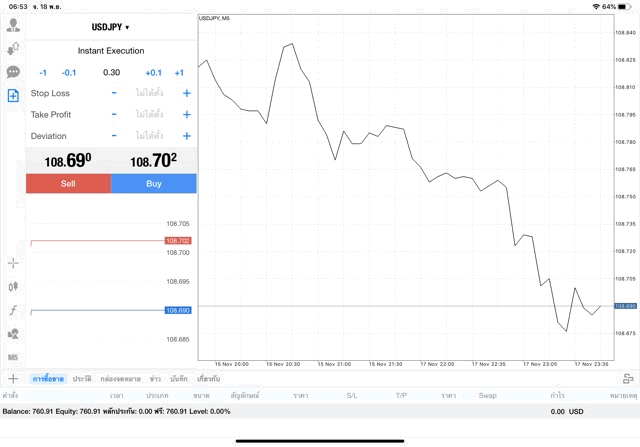Open the USDJPY symbol dropdown

click(110, 27)
